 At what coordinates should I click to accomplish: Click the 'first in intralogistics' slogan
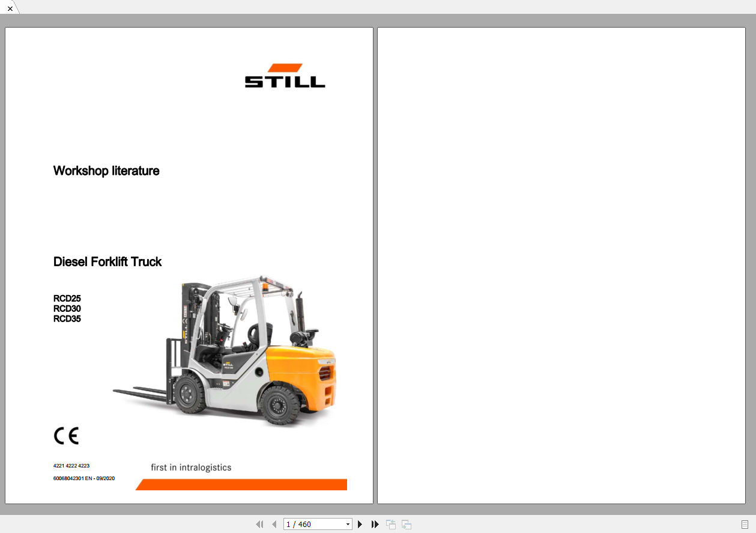pos(191,468)
